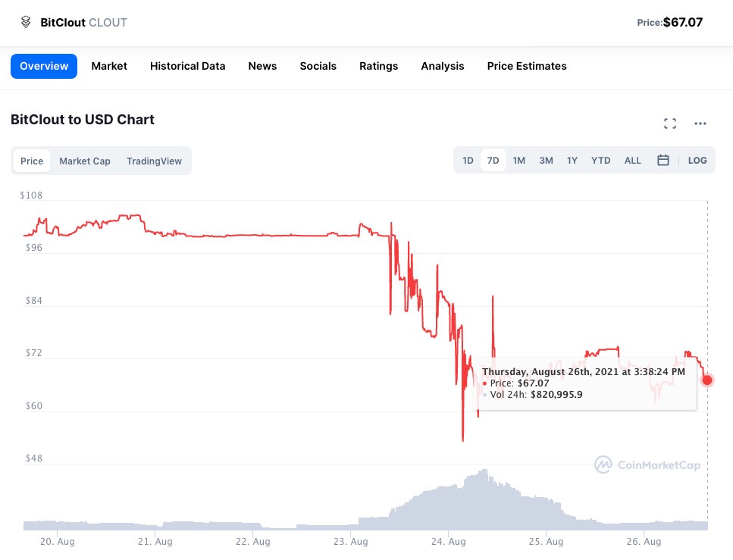
Task: Click the red current-price marker dot
Action: coord(707,380)
